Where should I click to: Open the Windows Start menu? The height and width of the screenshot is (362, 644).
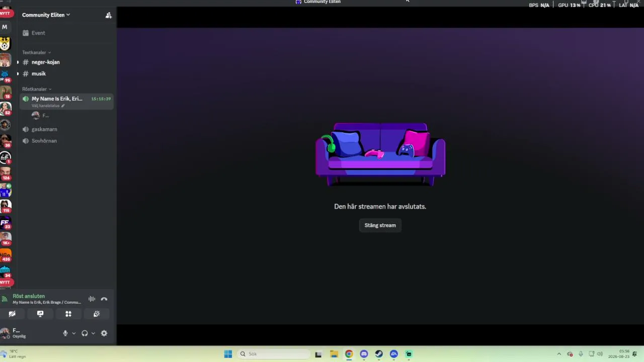point(228,354)
